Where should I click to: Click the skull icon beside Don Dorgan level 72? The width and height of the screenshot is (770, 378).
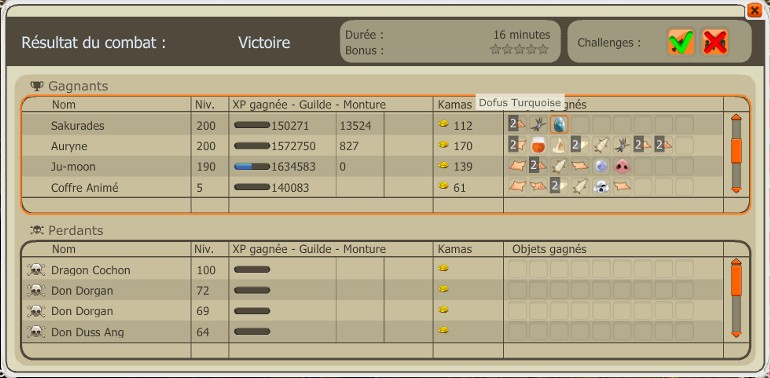[36, 291]
